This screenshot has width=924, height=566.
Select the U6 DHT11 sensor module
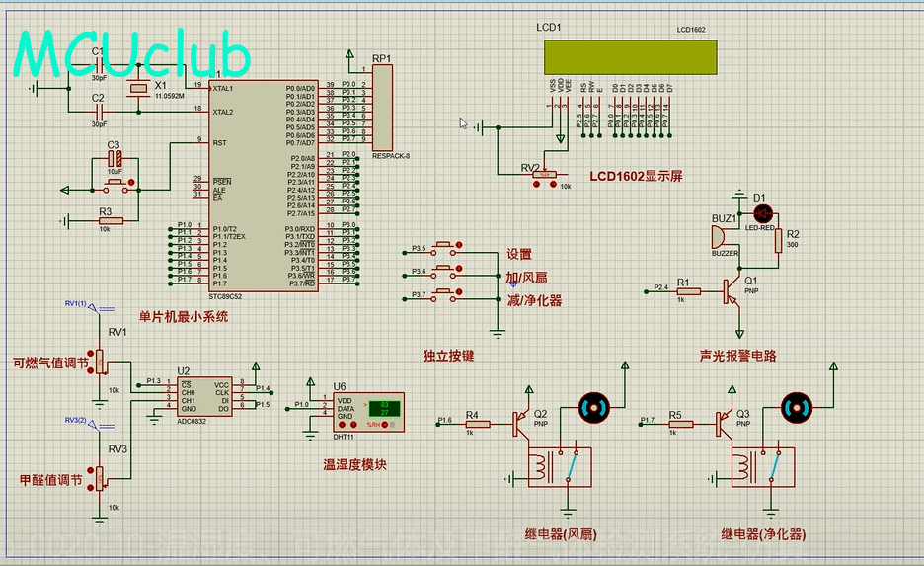(369, 412)
